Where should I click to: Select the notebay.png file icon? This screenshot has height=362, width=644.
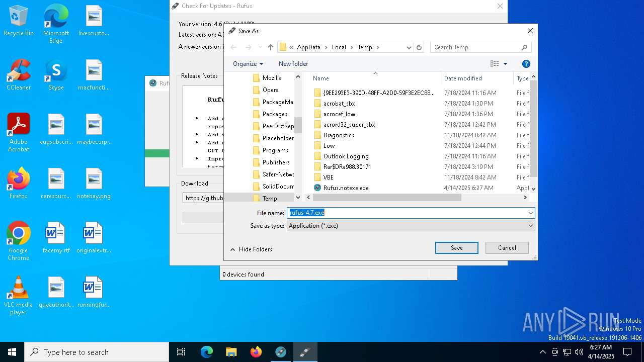tap(94, 184)
